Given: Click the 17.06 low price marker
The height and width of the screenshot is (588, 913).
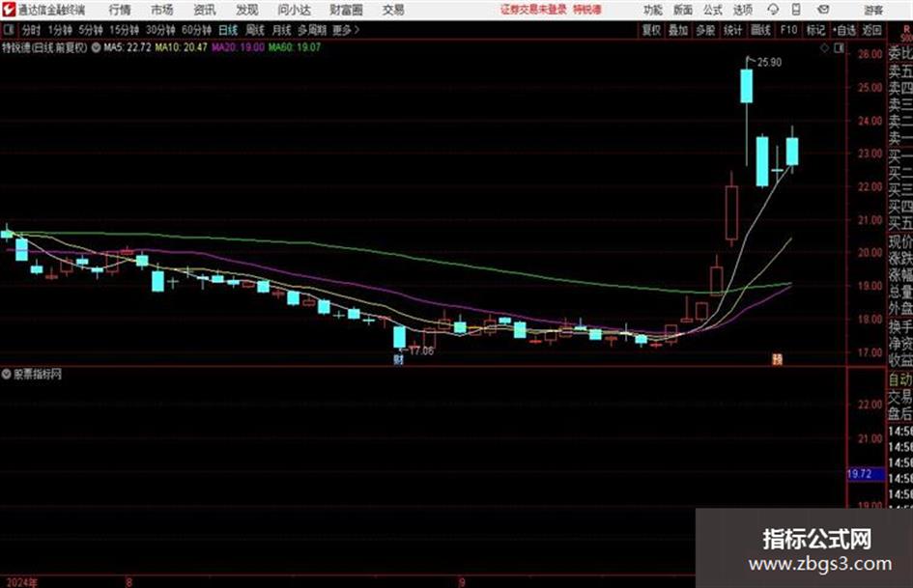Looking at the screenshot, I should pyautogui.click(x=421, y=351).
